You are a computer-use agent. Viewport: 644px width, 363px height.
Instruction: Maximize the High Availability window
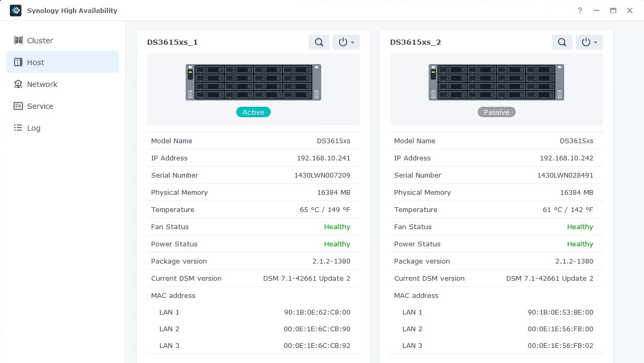(613, 10)
